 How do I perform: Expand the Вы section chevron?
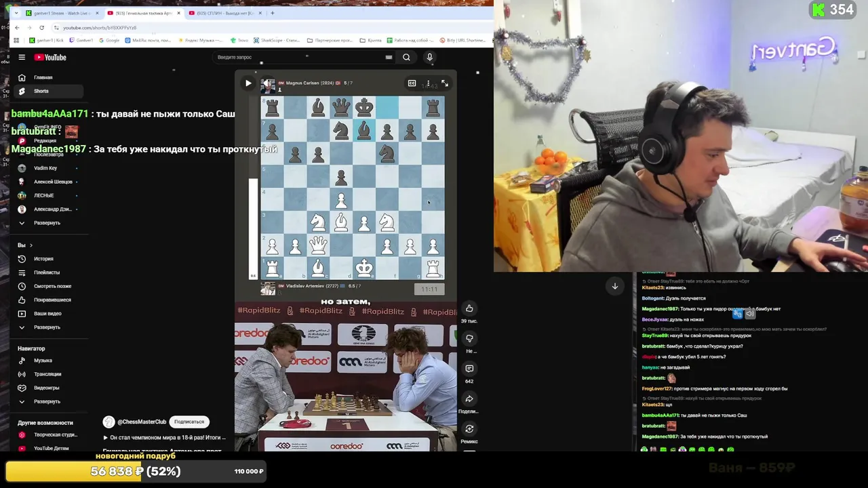[x=31, y=245]
